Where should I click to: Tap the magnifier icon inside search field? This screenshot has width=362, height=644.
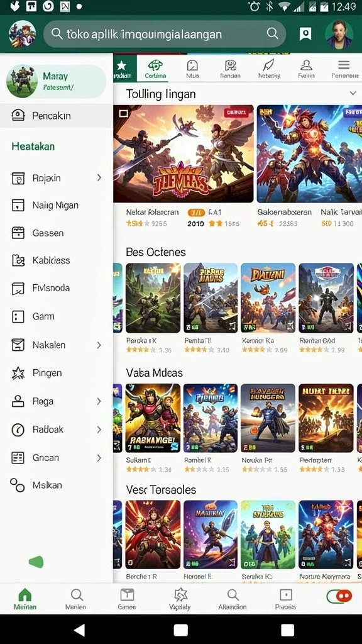pos(272,34)
